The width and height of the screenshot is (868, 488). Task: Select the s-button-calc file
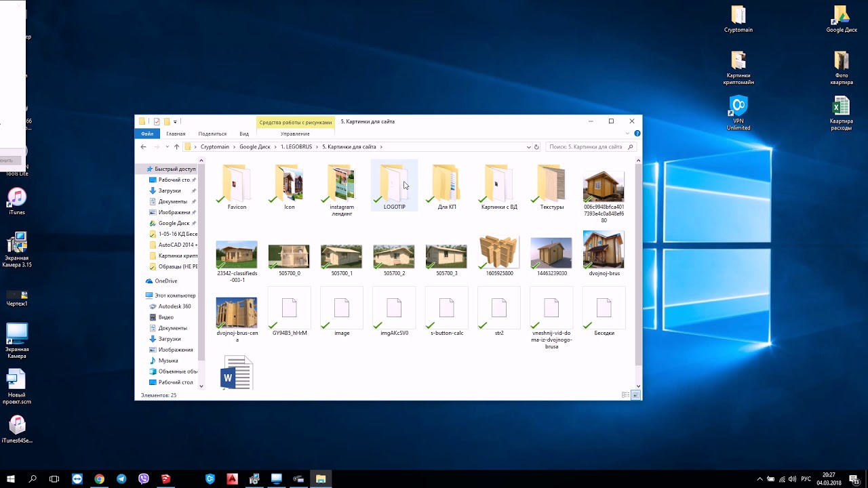(446, 311)
